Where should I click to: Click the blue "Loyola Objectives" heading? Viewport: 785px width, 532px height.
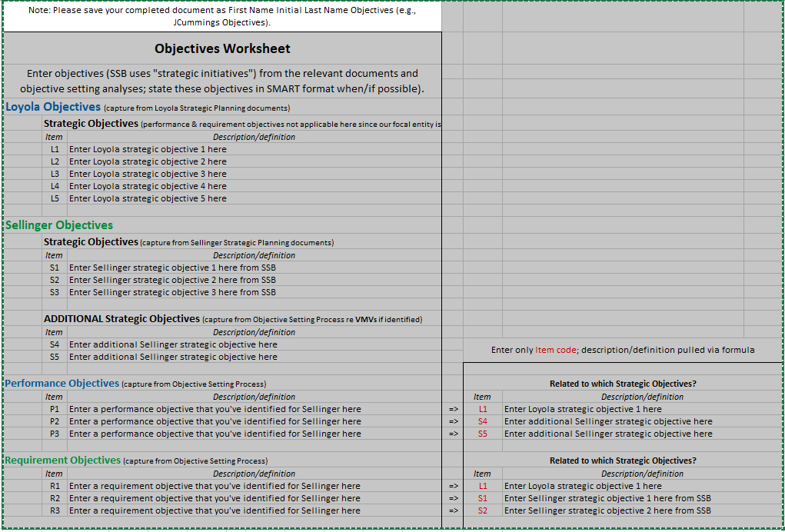(x=52, y=107)
